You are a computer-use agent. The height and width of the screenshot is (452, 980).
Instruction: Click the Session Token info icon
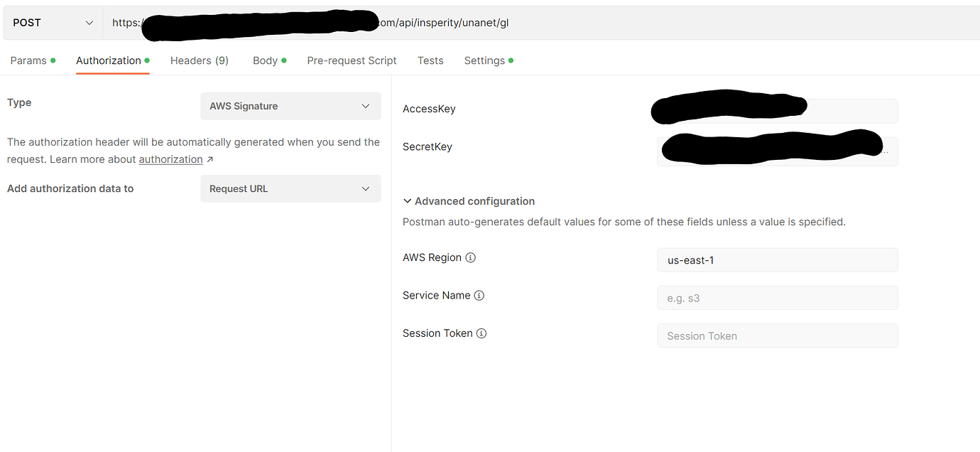[481, 333]
